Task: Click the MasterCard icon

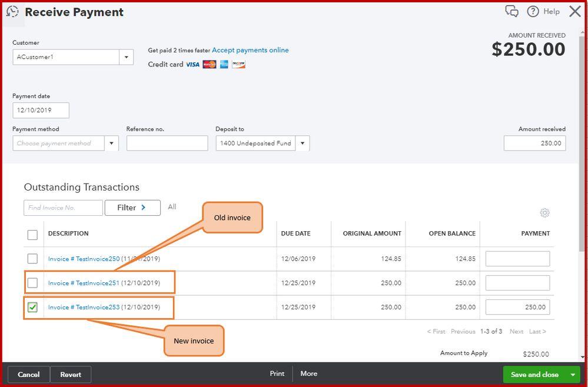Action: coord(210,65)
